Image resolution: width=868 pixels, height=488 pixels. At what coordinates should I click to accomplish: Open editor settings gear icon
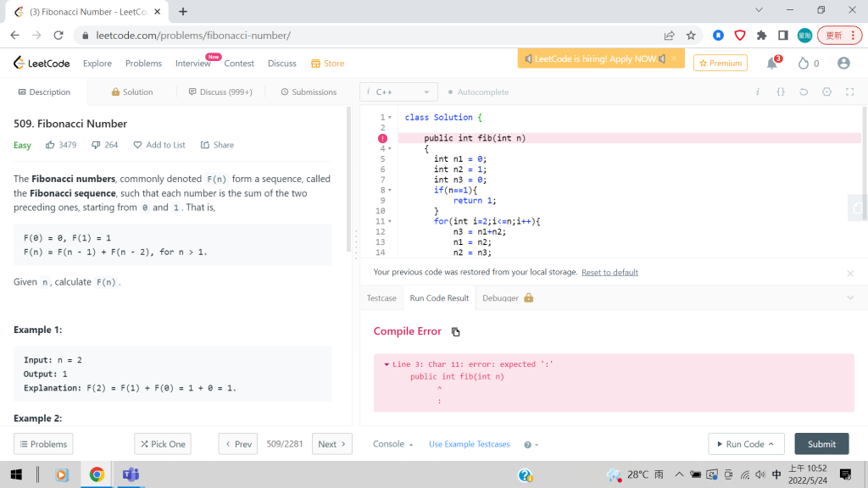click(x=826, y=91)
